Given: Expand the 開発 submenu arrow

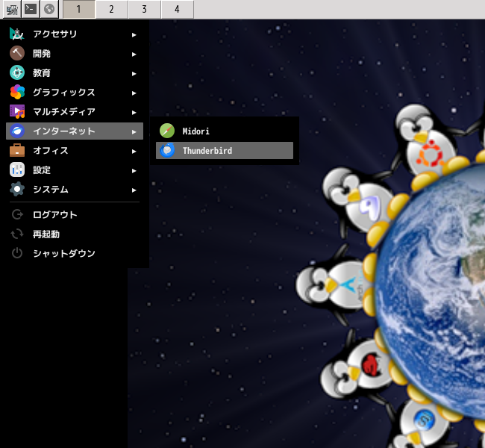Looking at the screenshot, I should pyautogui.click(x=134, y=55).
